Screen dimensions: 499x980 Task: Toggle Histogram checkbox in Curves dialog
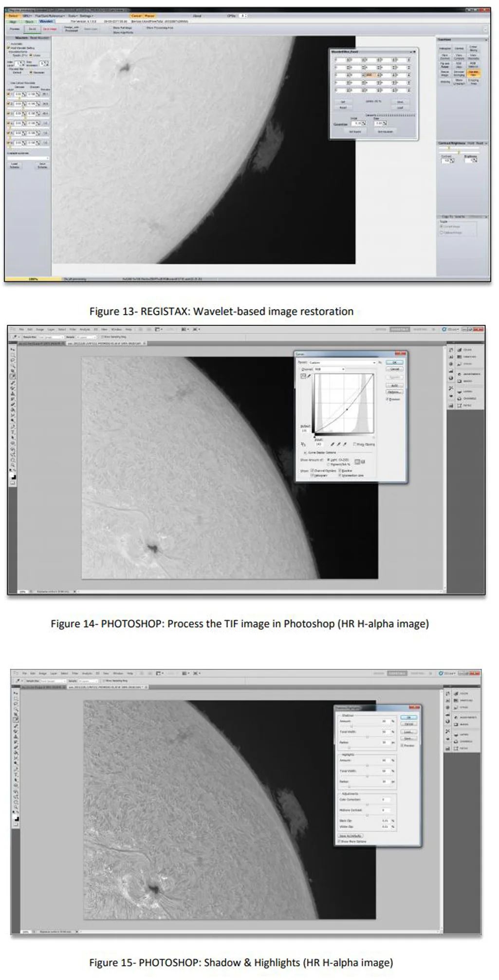(312, 475)
